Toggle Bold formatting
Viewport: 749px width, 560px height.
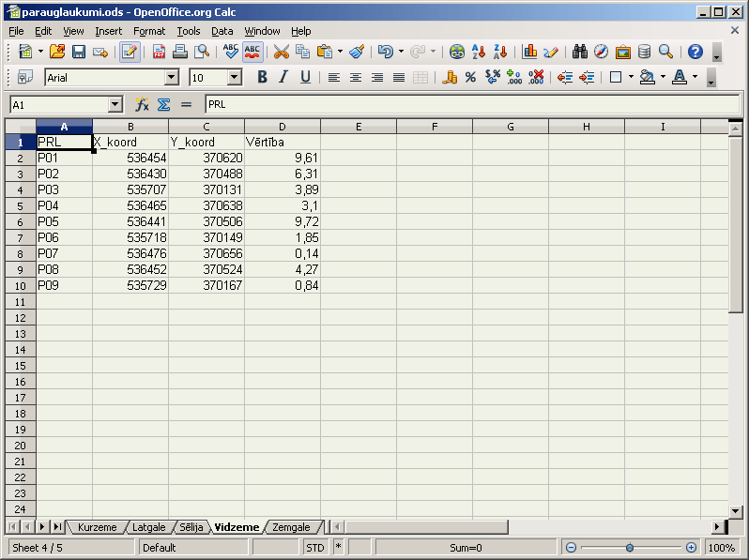tap(262, 77)
